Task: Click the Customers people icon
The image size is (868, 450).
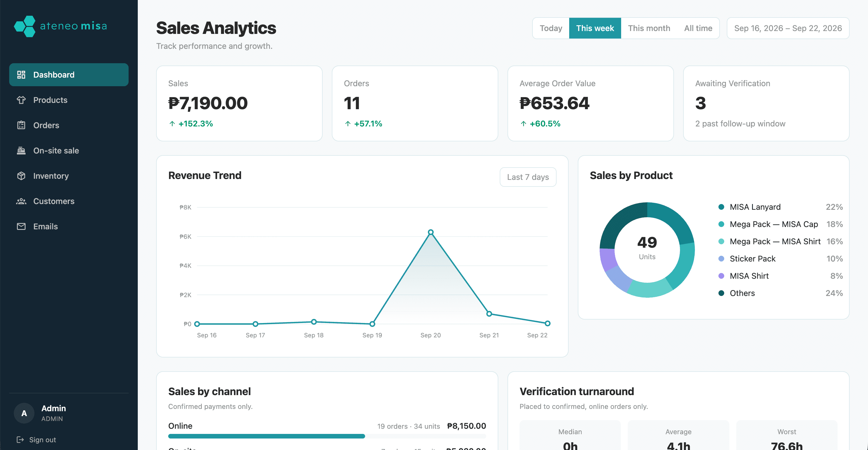Action: pos(21,201)
